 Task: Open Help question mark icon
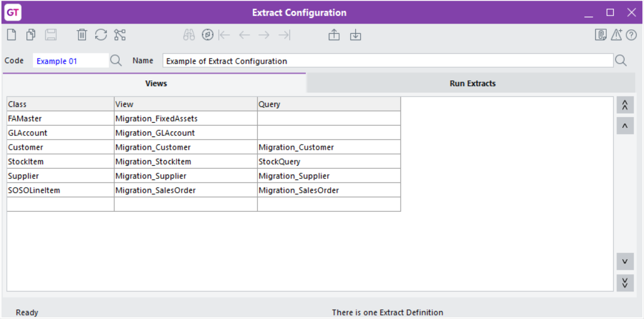[x=631, y=36]
